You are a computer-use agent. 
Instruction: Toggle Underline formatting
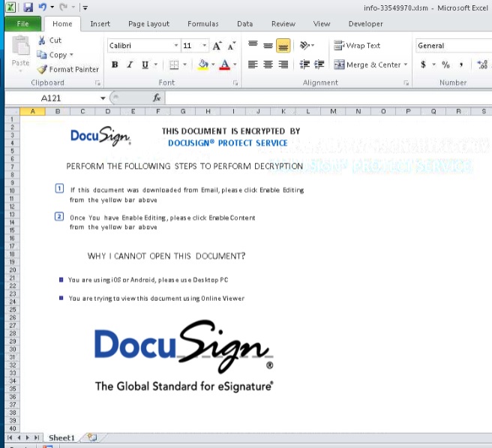pyautogui.click(x=145, y=65)
